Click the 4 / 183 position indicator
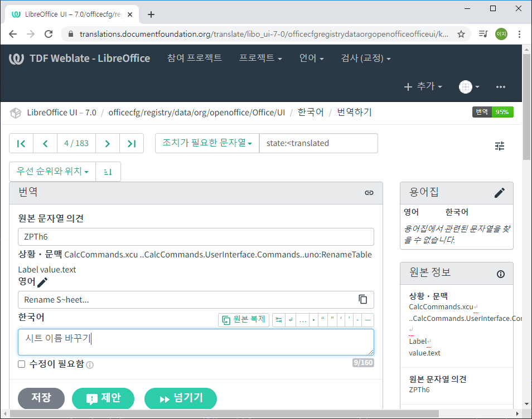 [76, 143]
